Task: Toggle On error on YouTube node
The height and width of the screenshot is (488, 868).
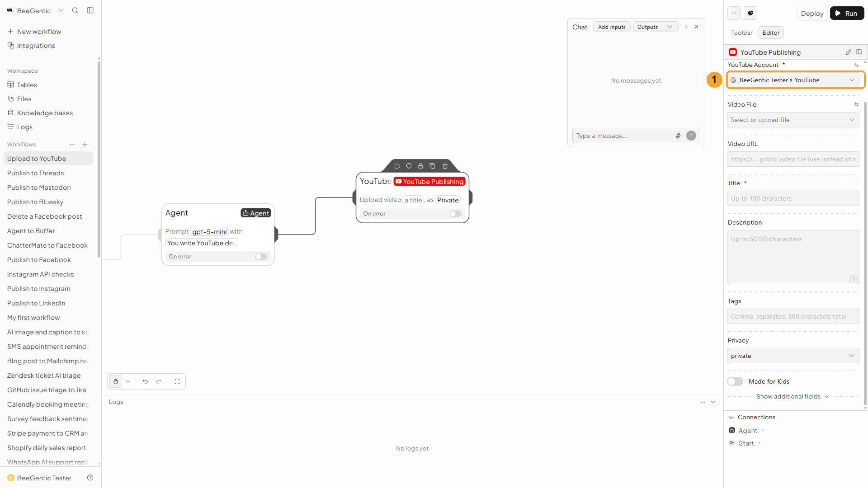Action: [x=455, y=214]
